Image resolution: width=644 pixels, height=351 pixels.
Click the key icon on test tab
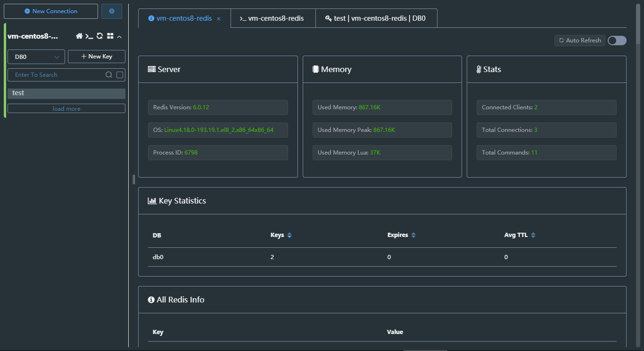coord(328,18)
